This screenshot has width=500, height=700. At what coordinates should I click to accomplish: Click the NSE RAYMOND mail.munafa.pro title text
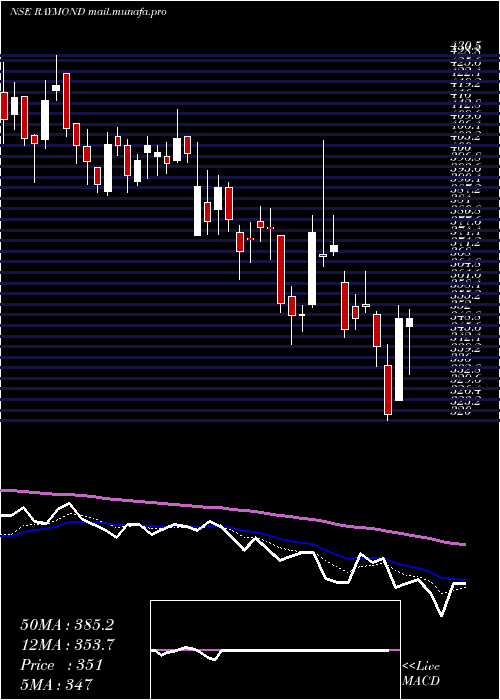(88, 12)
